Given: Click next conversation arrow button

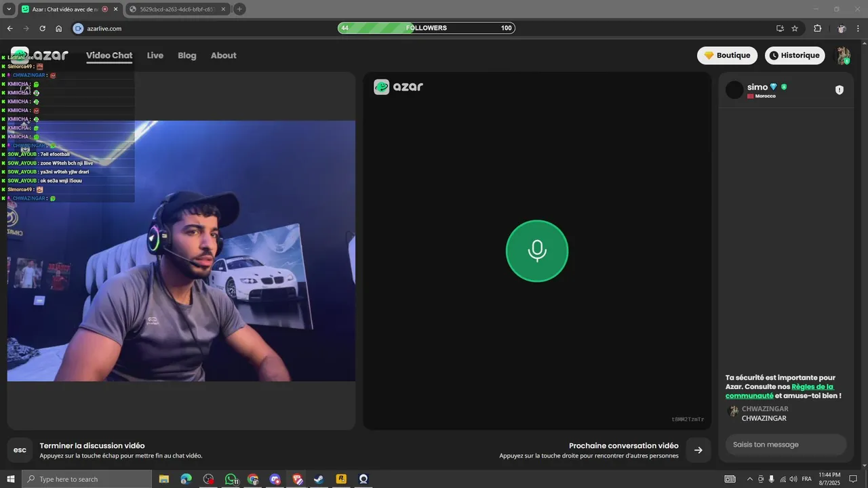Looking at the screenshot, I should [698, 450].
